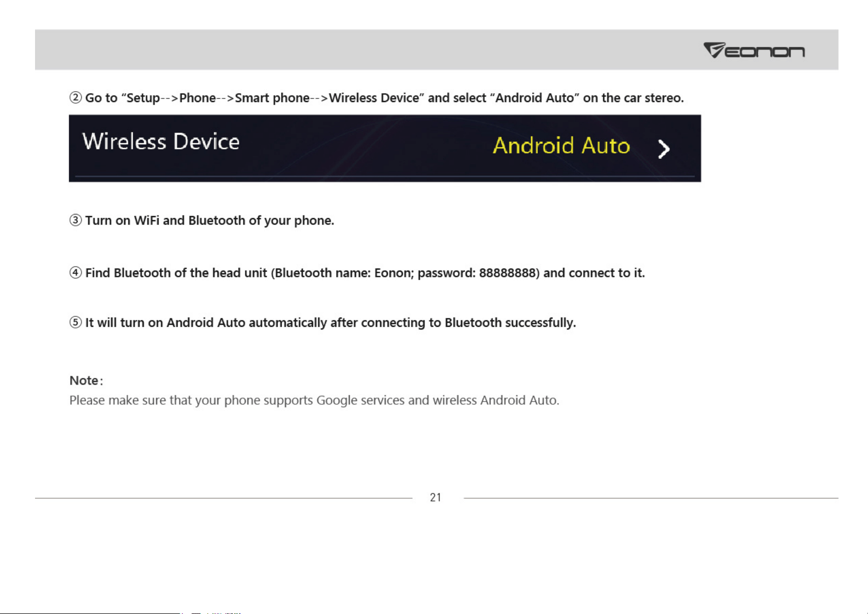Select the yellow Android Auto value
The width and height of the screenshot is (868, 614).
pos(561,145)
